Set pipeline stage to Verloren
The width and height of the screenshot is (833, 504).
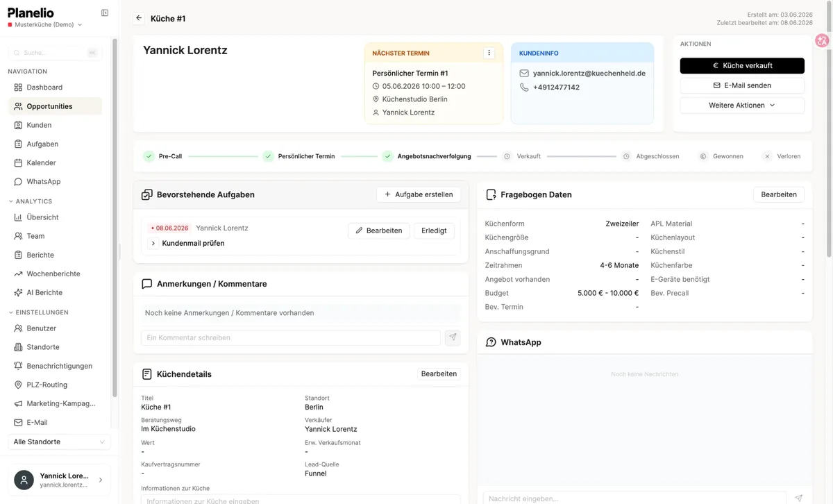[x=782, y=156]
